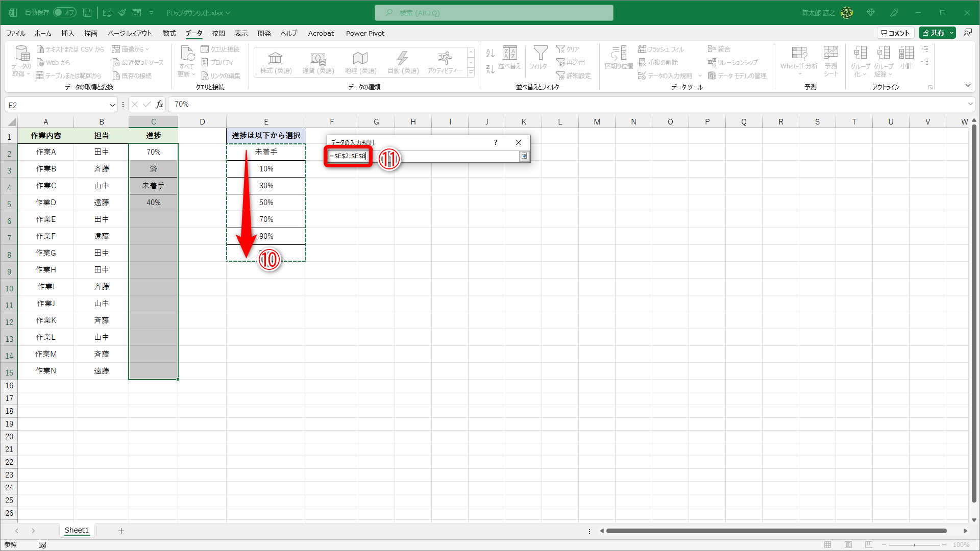
Task: Switch to Page Layout view
Action: [848, 545]
